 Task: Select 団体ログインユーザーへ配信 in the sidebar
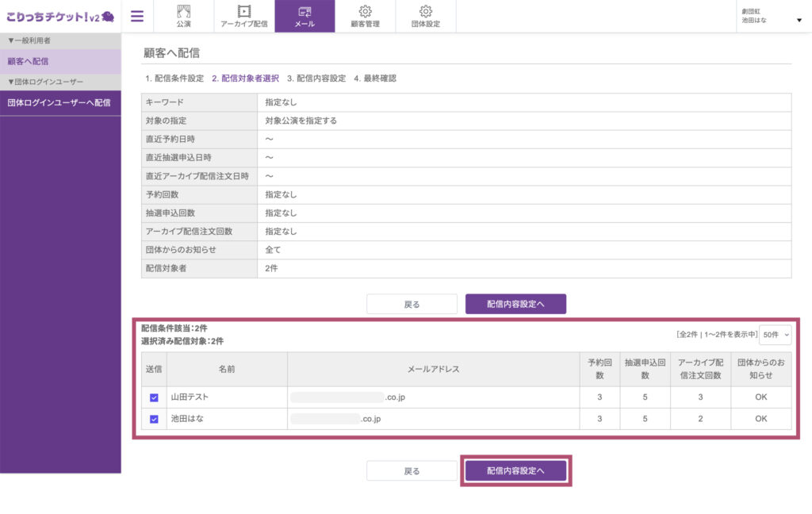tap(60, 102)
